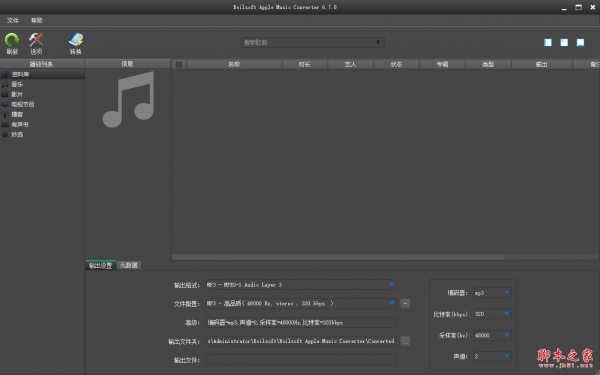This screenshot has width=600, height=375.
Task: Expand the 文件配置 profile dropdown
Action: tap(391, 303)
